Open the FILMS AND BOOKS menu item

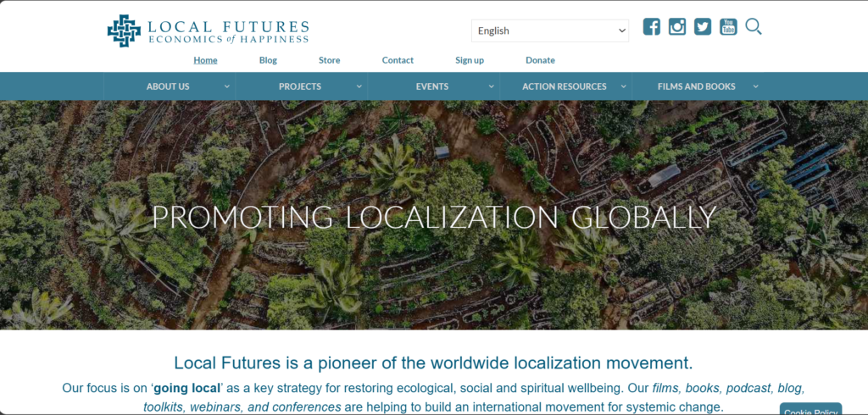pyautogui.click(x=697, y=86)
